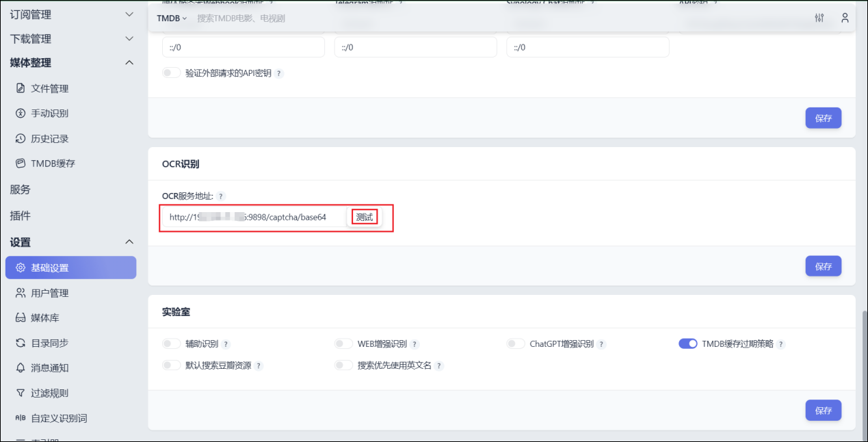This screenshot has height=442, width=868.
Task: Click the 测试 button for OCR address
Action: pyautogui.click(x=365, y=217)
